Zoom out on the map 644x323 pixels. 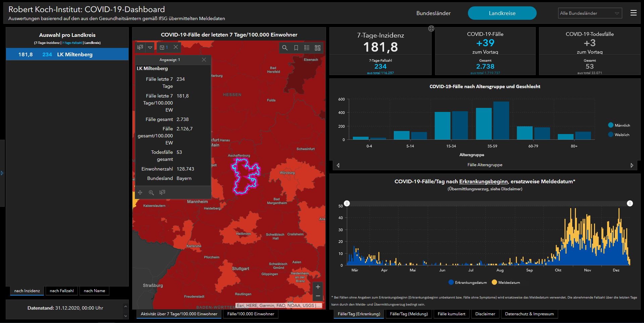(x=318, y=296)
